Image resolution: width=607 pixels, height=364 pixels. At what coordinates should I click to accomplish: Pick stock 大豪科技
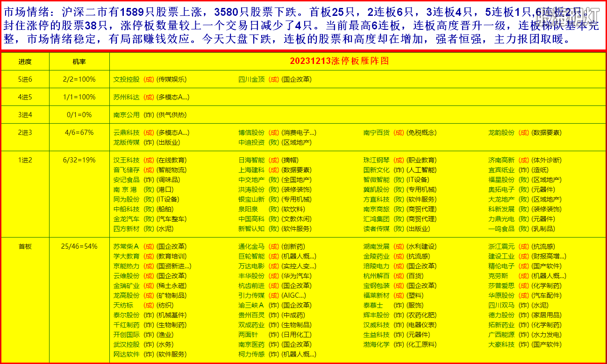coord(501,344)
